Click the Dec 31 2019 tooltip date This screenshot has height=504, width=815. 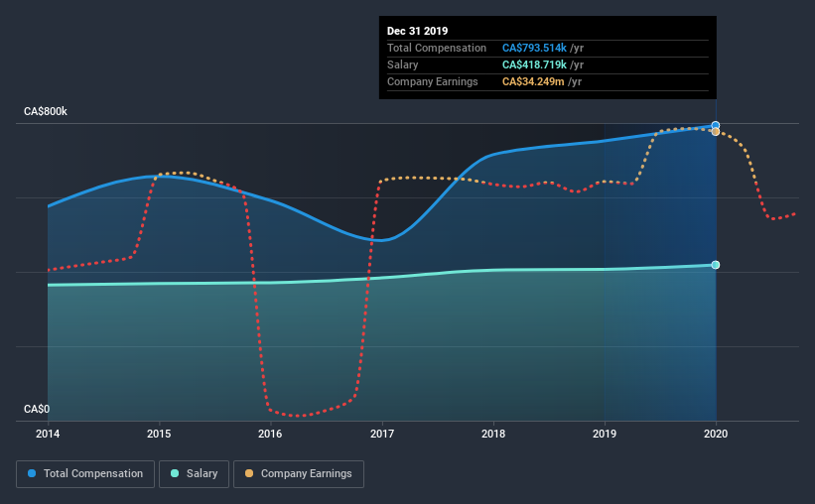(417, 31)
